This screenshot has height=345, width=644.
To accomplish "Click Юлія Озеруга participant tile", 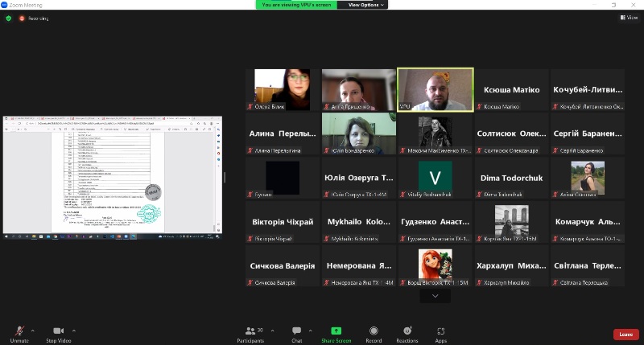I will coord(359,178).
